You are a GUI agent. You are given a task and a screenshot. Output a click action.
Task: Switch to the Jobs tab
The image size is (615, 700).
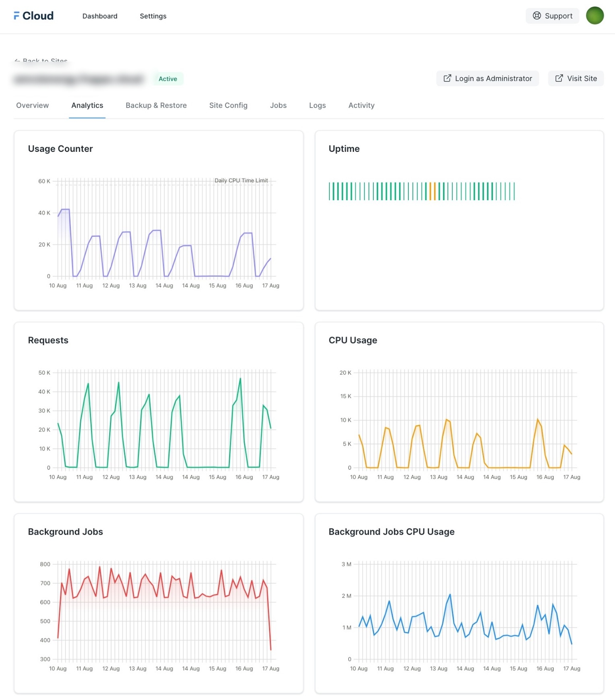tap(278, 106)
